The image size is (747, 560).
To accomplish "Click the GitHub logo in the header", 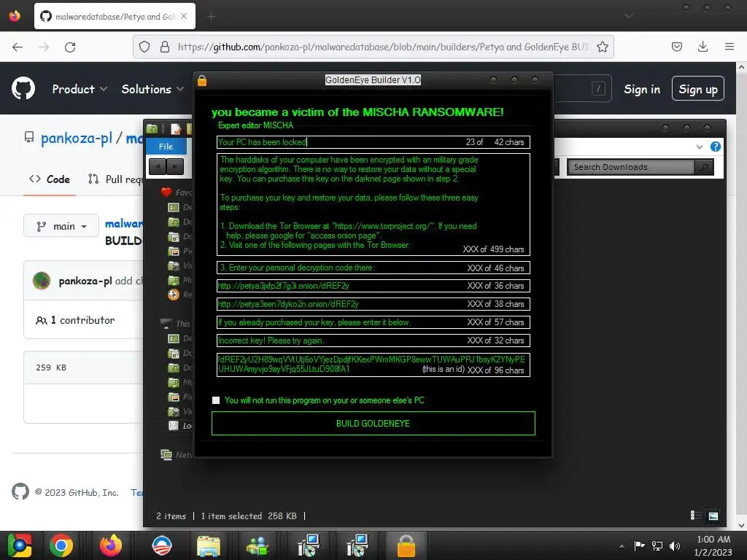I will click(x=23, y=88).
